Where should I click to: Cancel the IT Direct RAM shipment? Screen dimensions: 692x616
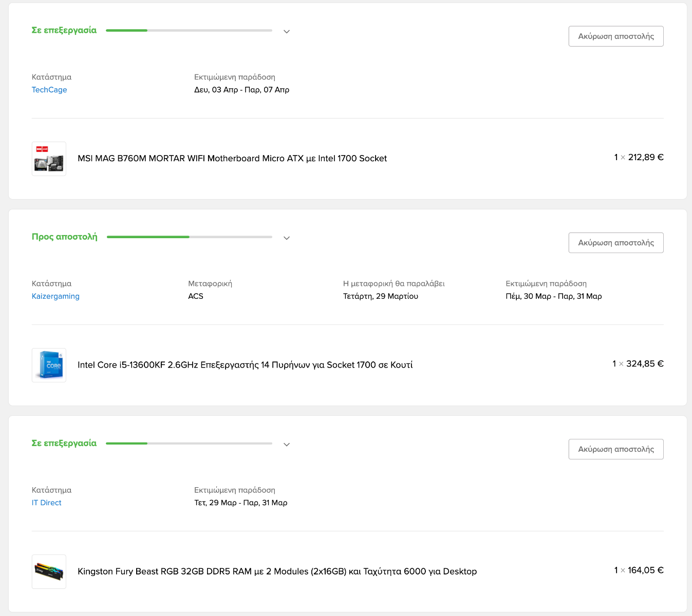point(616,449)
